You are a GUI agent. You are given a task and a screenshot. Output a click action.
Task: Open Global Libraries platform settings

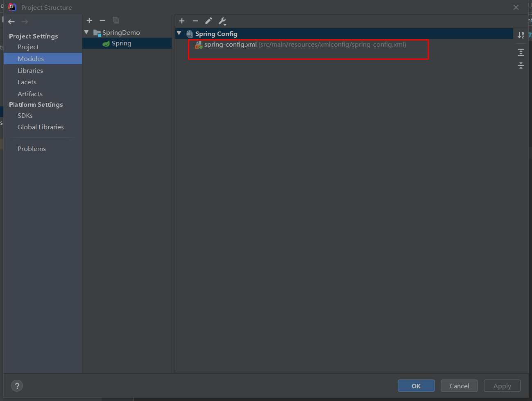[x=41, y=127]
